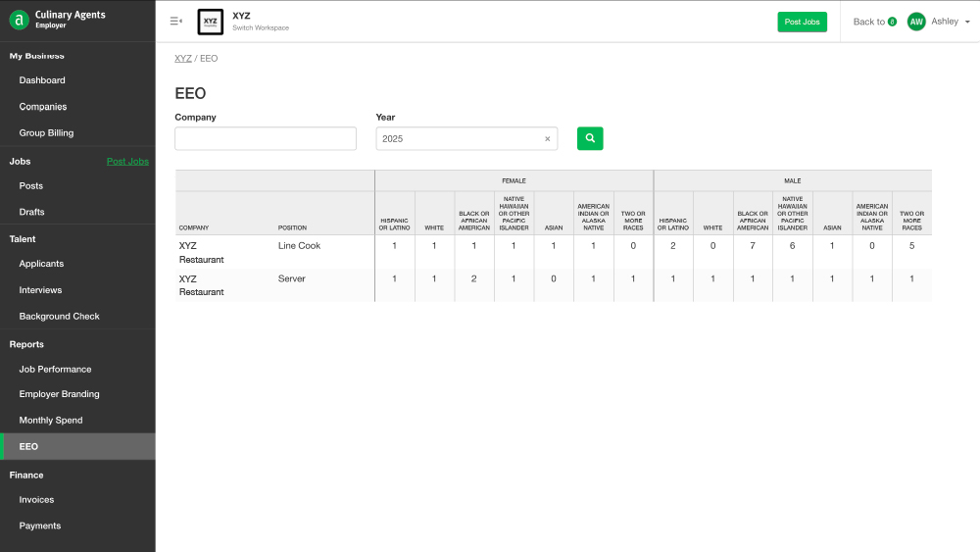Focus the Company input field
Image resolution: width=980 pixels, height=552 pixels.
[x=266, y=139]
